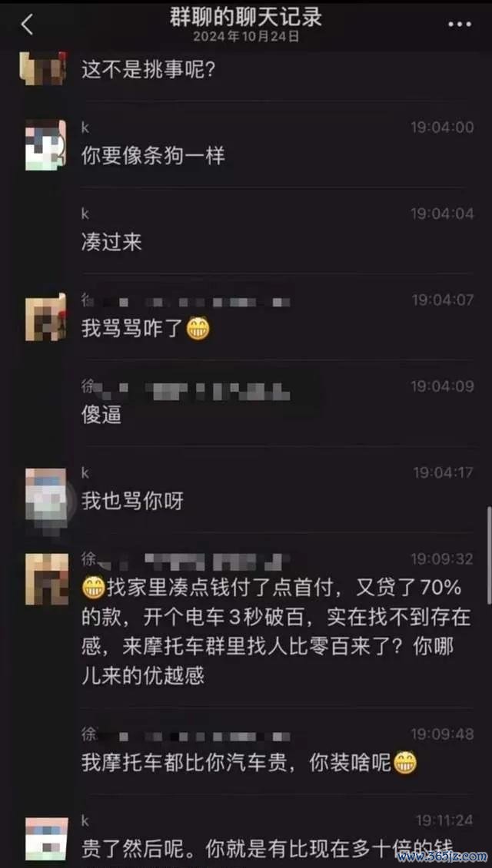Select the message 这不是挑事呢?
The height and width of the screenshot is (868, 492).
(x=148, y=71)
